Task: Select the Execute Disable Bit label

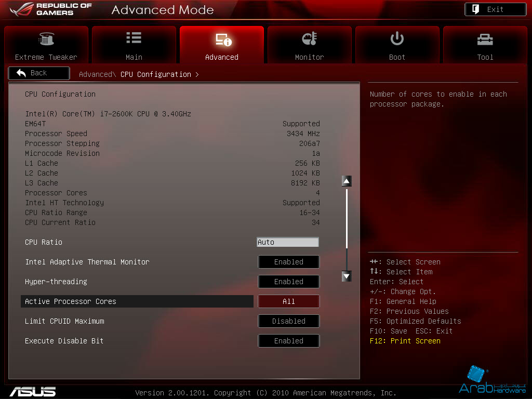Action: tap(64, 341)
